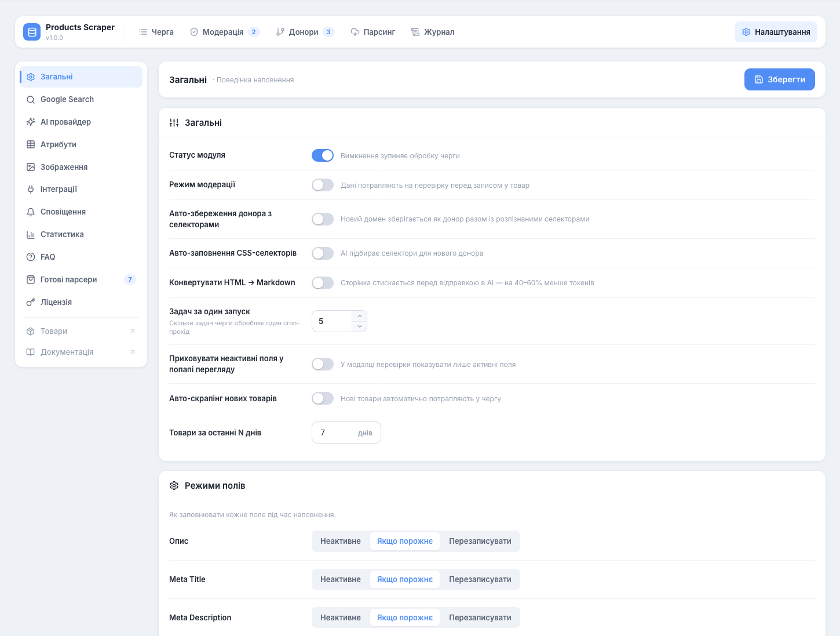Click the question mark icon beside FAQ
This screenshot has width=840, height=636.
point(31,257)
